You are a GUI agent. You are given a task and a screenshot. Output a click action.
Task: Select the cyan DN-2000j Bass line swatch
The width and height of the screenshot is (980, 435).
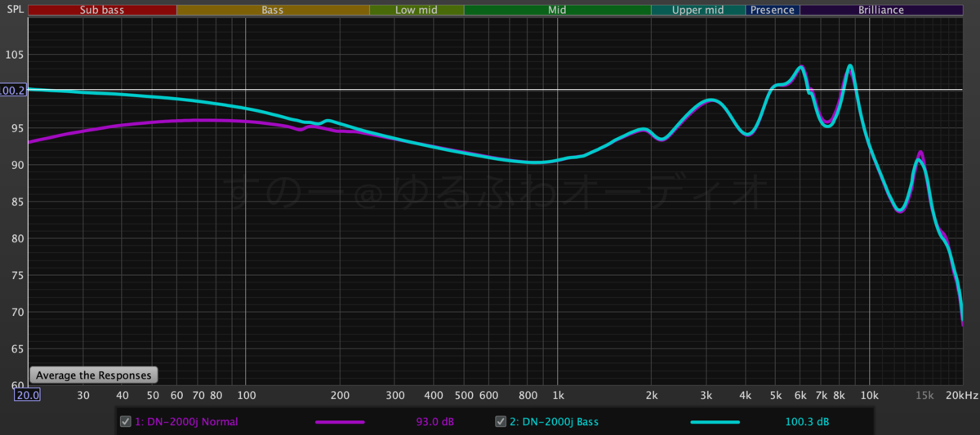(715, 422)
